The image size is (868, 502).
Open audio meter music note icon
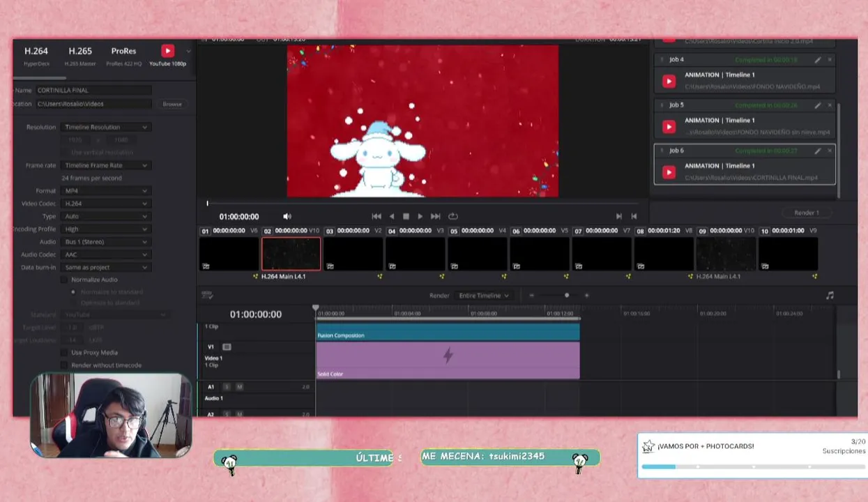[x=830, y=296]
